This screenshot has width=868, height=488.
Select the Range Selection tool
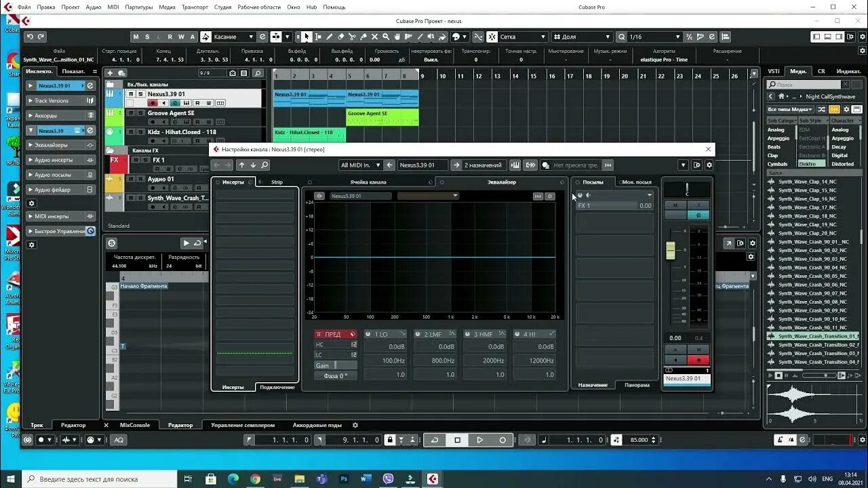click(318, 37)
